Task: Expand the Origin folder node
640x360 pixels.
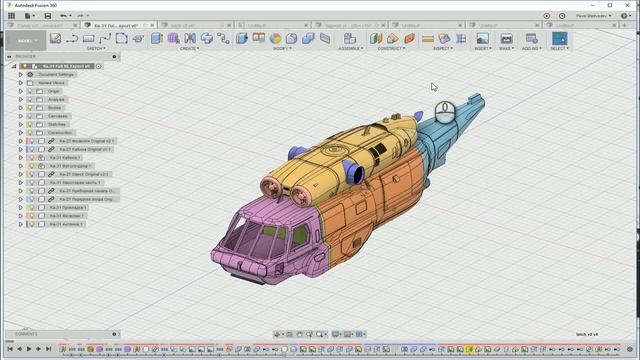Action: coord(20,91)
